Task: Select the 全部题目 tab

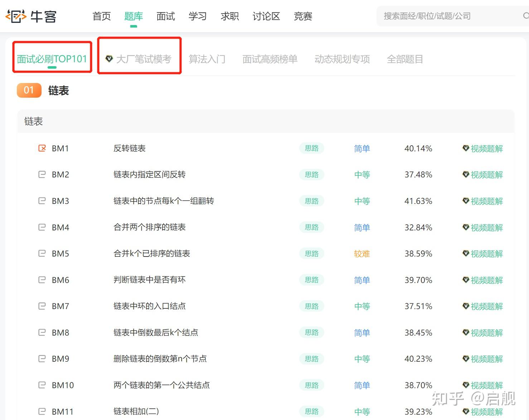Action: tap(405, 59)
